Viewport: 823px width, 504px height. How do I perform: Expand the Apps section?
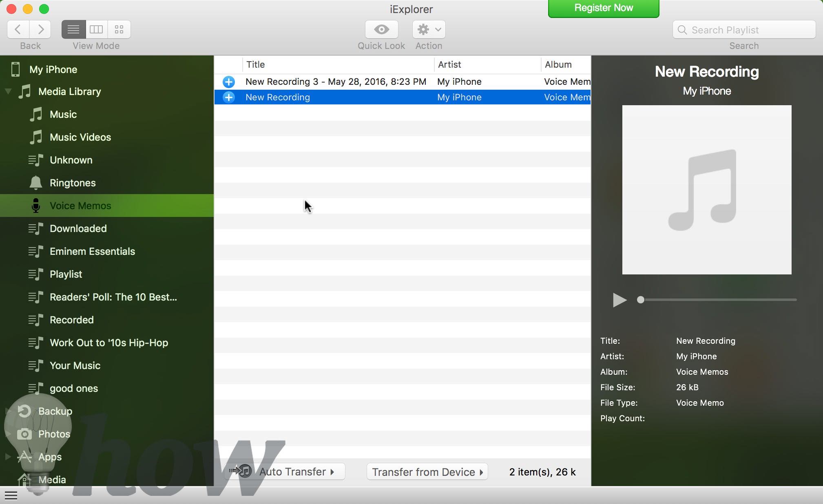tap(8, 457)
